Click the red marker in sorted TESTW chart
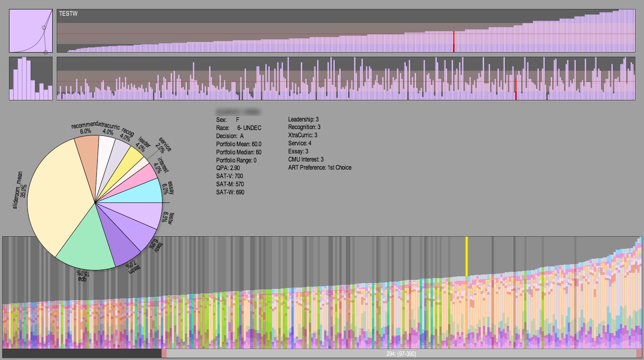The height and width of the screenshot is (360, 644). [x=454, y=42]
